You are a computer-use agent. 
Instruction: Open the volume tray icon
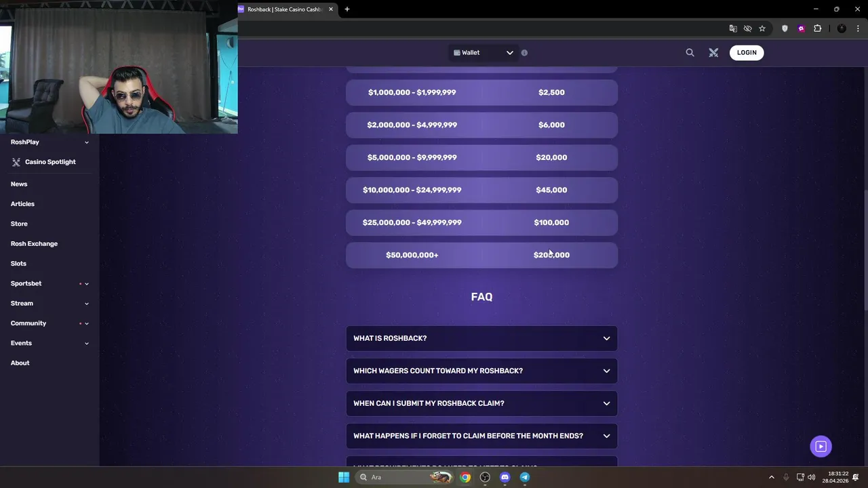click(812, 477)
